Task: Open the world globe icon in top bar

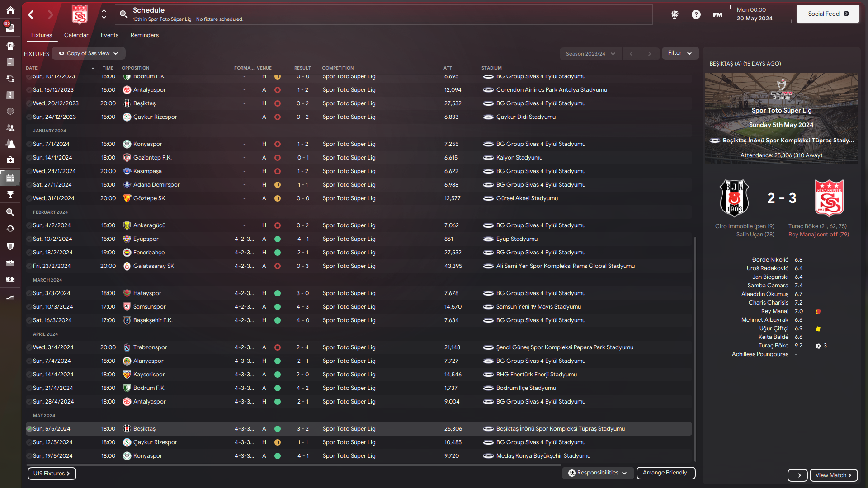Action: (675, 14)
